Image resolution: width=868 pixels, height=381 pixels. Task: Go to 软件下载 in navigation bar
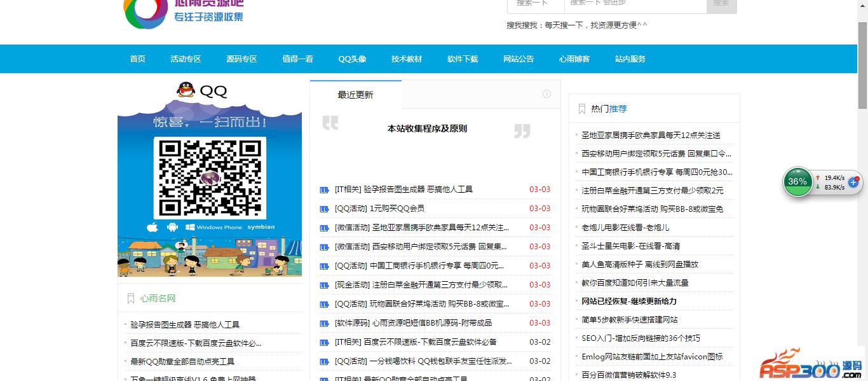click(x=463, y=59)
